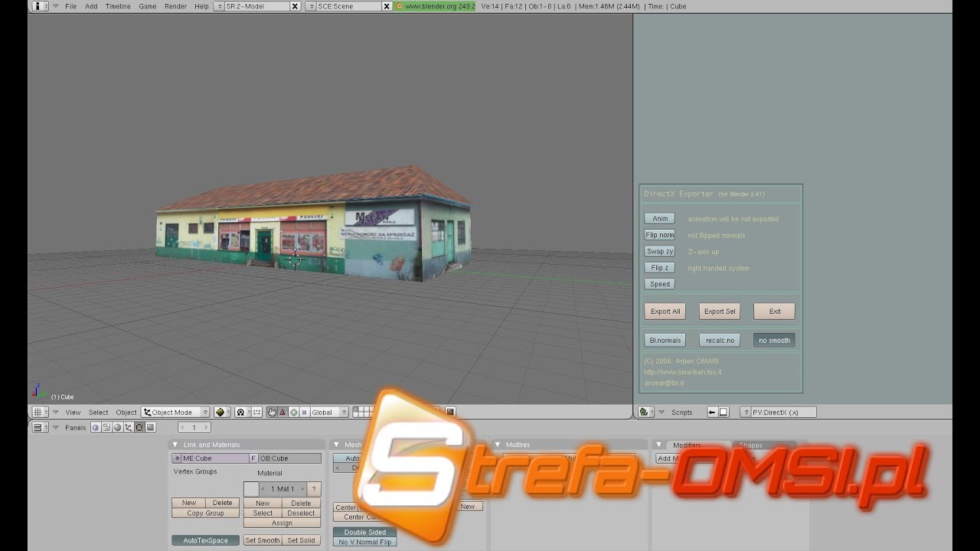Click the Logic context icon in Panels header

[x=96, y=427]
